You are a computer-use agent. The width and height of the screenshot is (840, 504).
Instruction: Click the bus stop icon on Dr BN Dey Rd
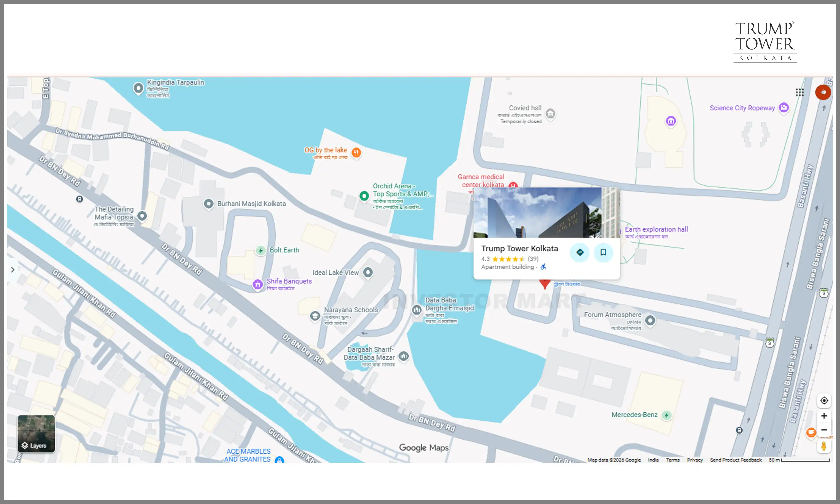(80, 199)
